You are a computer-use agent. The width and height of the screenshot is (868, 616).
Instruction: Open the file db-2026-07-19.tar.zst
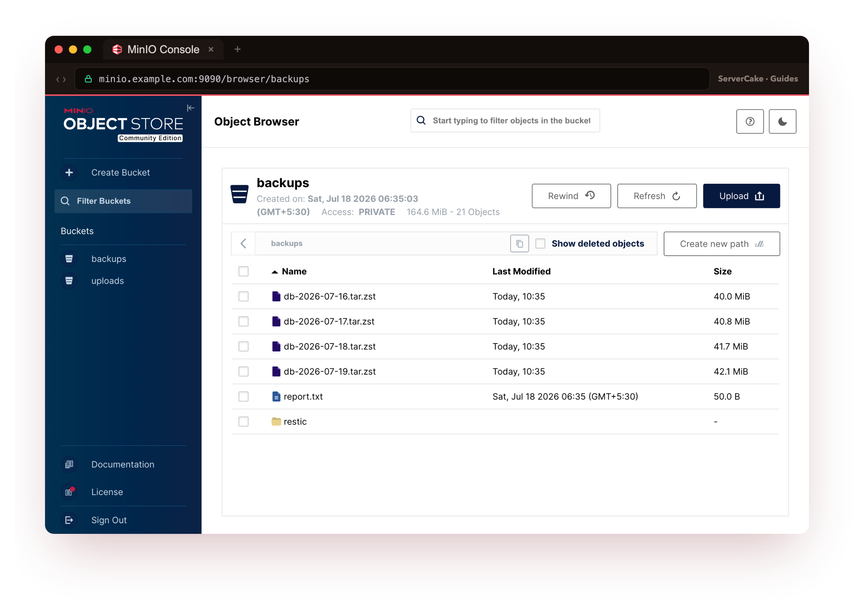point(330,372)
